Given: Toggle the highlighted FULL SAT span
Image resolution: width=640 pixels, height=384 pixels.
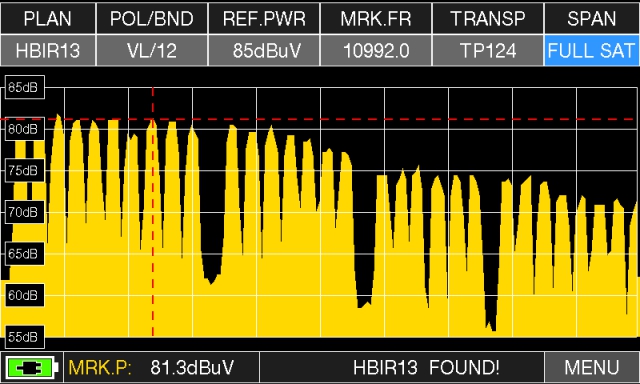Looking at the screenshot, I should (592, 51).
